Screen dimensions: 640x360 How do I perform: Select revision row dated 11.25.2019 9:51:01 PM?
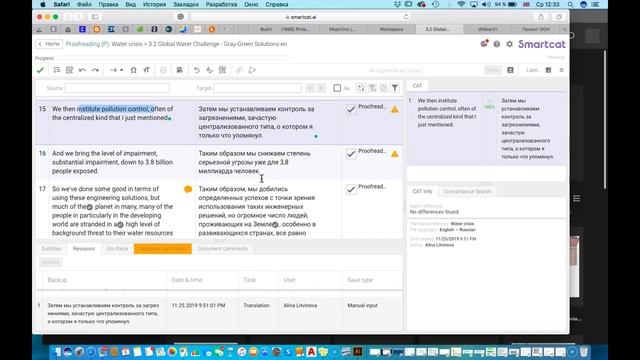(219, 313)
